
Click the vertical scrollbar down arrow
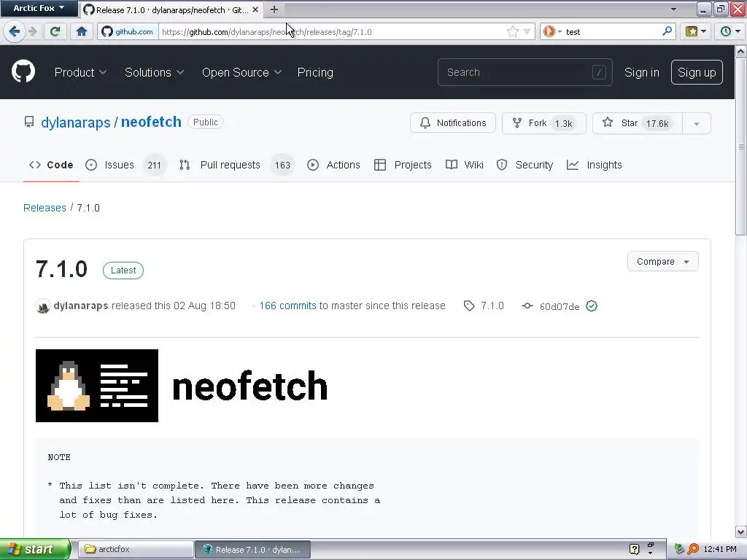tap(741, 532)
